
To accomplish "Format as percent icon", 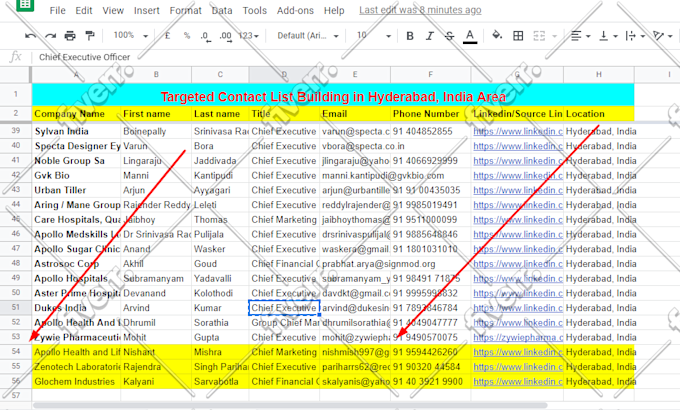I will 187,36.
